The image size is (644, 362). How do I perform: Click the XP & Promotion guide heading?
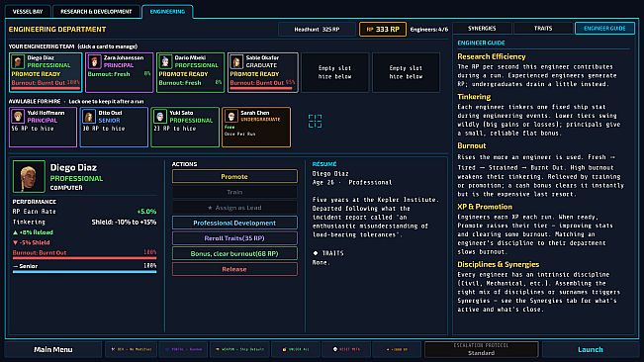[485, 207]
